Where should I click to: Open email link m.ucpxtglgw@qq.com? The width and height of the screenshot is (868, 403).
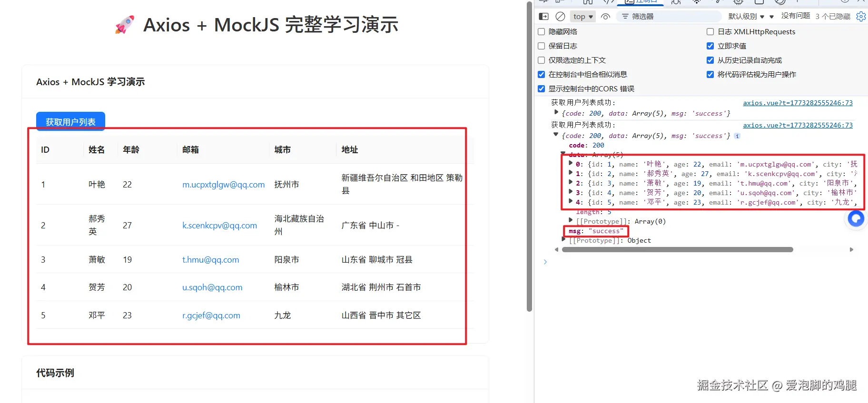click(224, 185)
